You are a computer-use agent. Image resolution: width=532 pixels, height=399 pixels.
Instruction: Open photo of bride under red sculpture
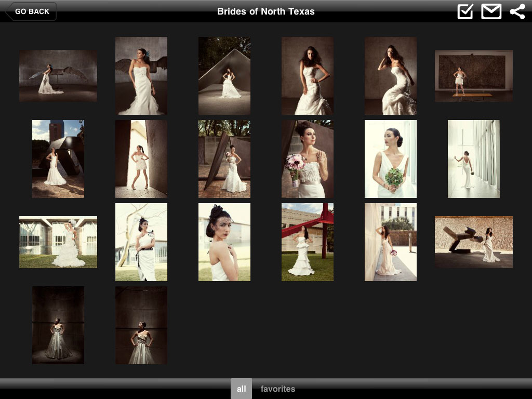click(308, 242)
